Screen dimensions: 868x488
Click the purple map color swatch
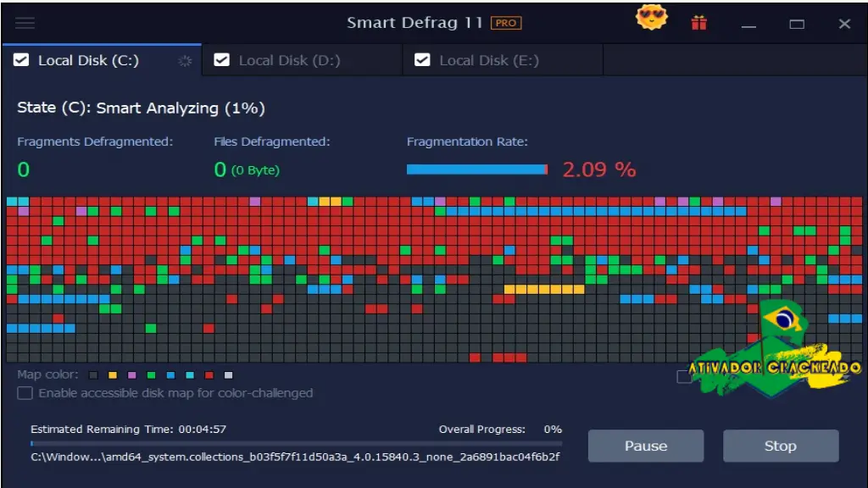click(x=131, y=375)
